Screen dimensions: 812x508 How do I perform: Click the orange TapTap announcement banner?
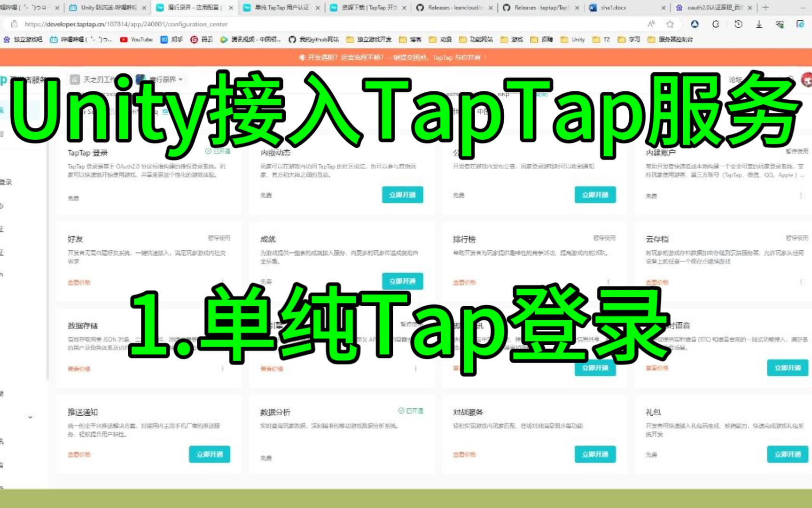coord(406,57)
